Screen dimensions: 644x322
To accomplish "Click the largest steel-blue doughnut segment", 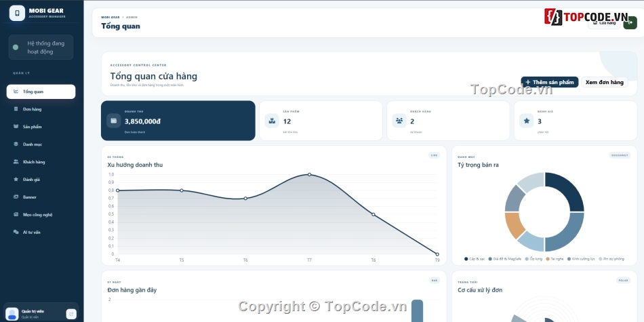I will click(567, 234).
